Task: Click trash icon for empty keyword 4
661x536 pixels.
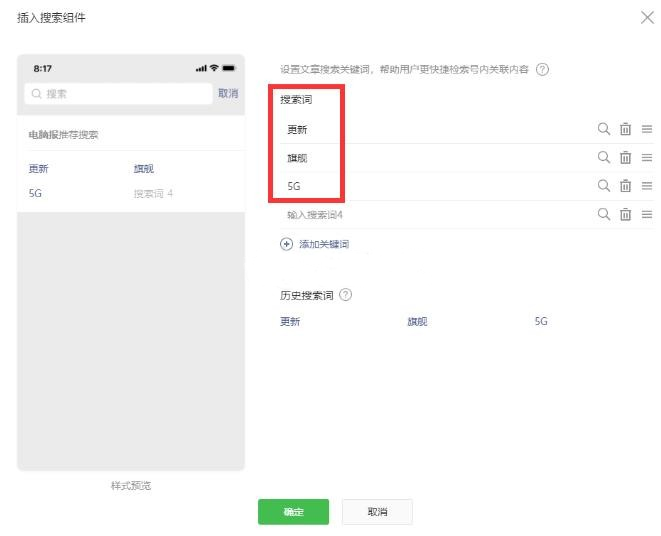Action: 625,214
